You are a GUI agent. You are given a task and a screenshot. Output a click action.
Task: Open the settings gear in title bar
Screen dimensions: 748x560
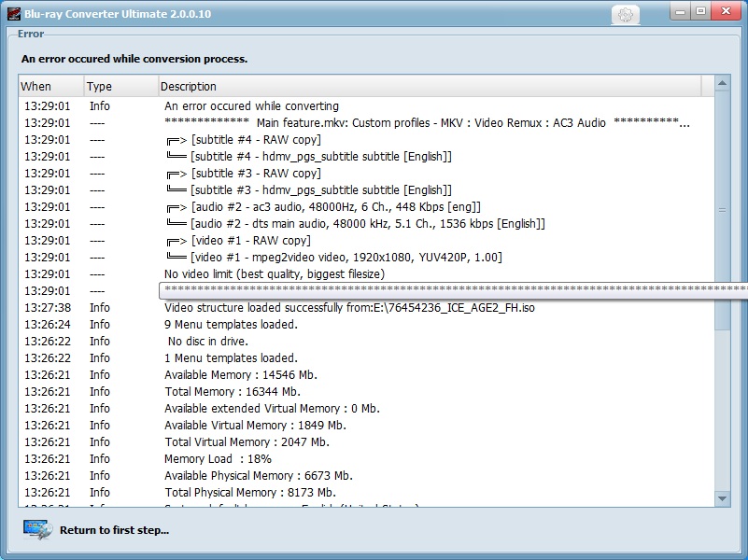click(626, 14)
